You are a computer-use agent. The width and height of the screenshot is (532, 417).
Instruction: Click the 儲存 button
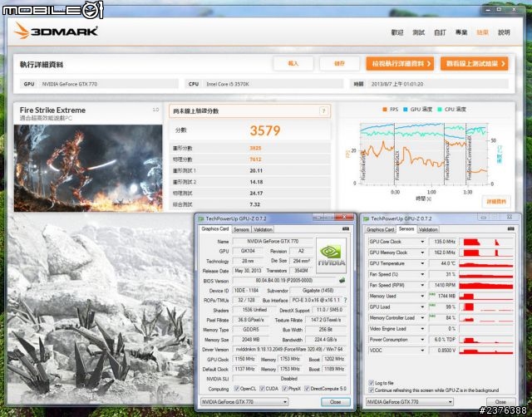[339, 63]
